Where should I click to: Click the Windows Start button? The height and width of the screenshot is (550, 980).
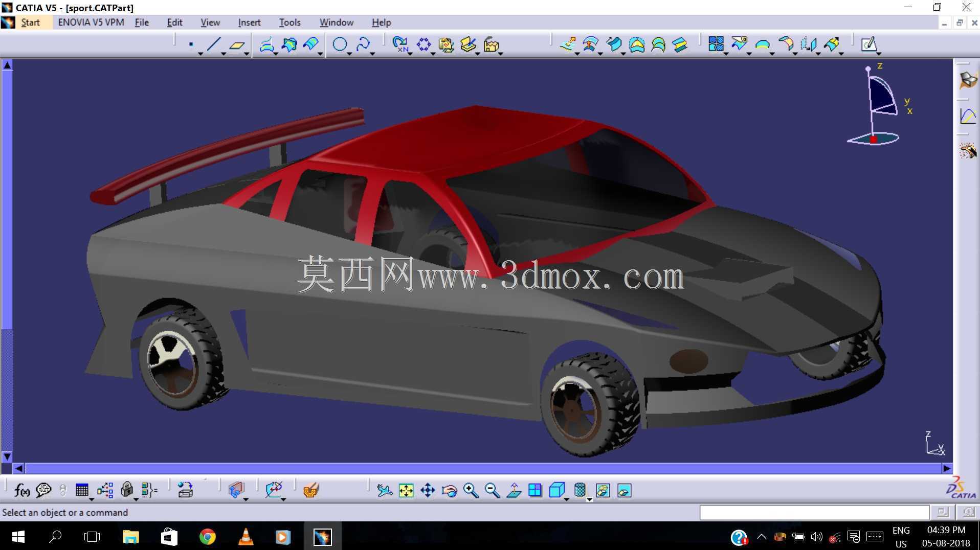(18, 537)
